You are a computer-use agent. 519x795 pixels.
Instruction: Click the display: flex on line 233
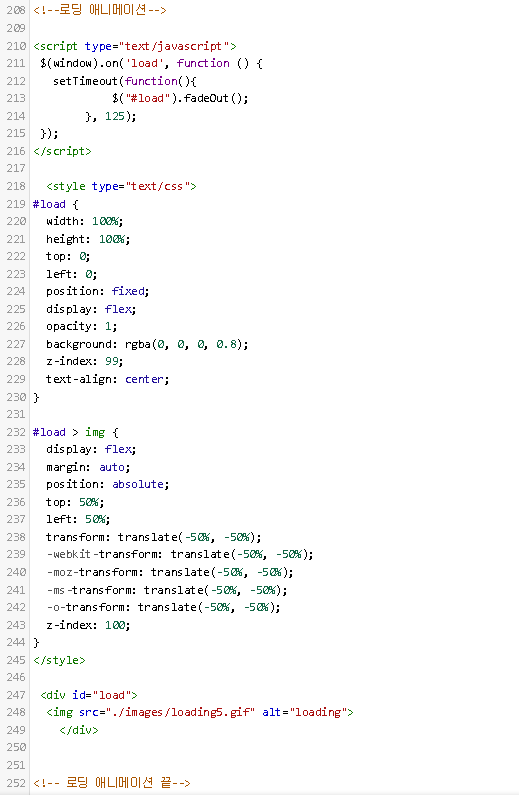click(x=91, y=449)
